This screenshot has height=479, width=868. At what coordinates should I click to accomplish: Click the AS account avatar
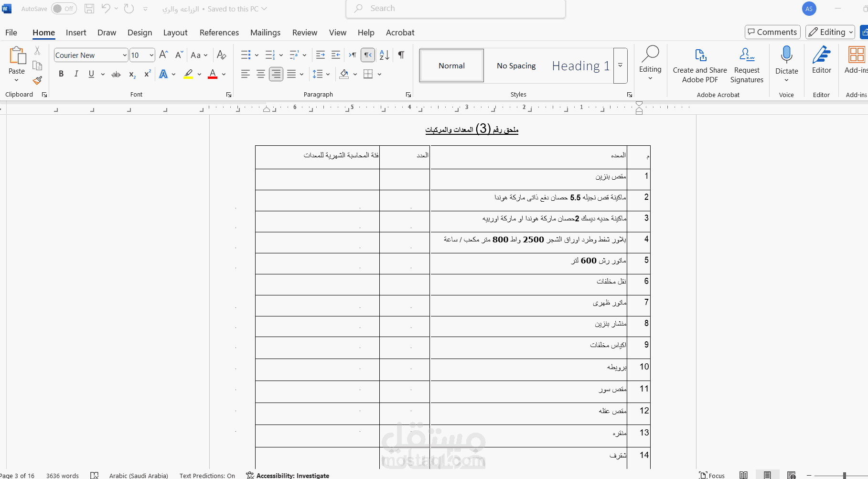[809, 9]
